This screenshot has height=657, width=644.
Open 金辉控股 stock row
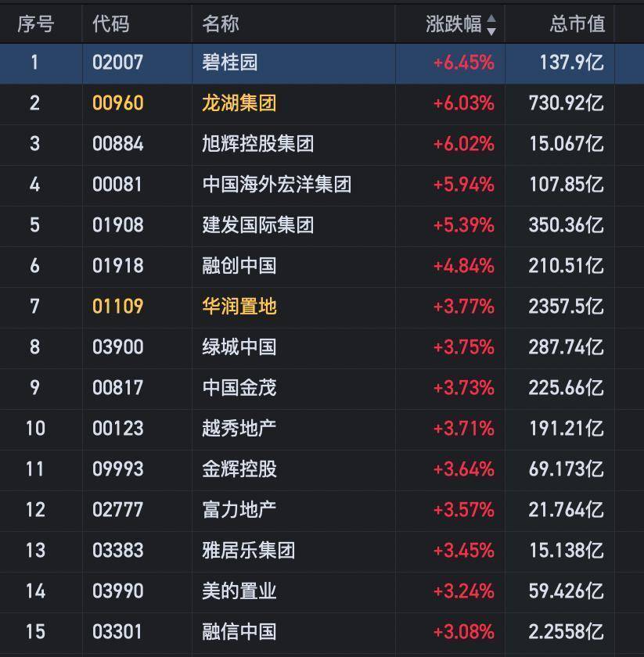239,469
